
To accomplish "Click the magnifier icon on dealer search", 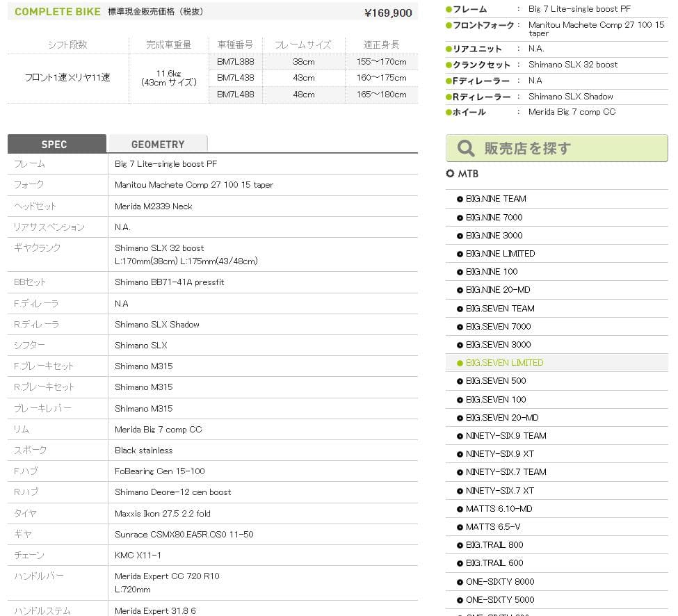I will pyautogui.click(x=466, y=148).
